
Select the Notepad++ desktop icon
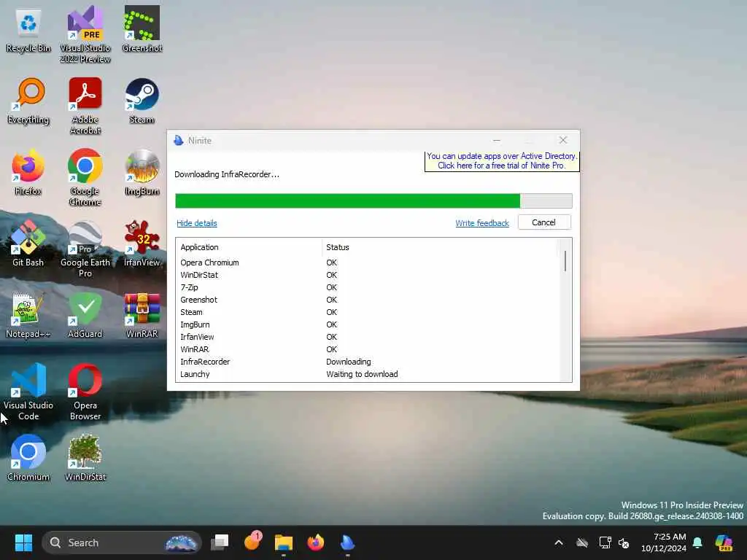point(28,315)
